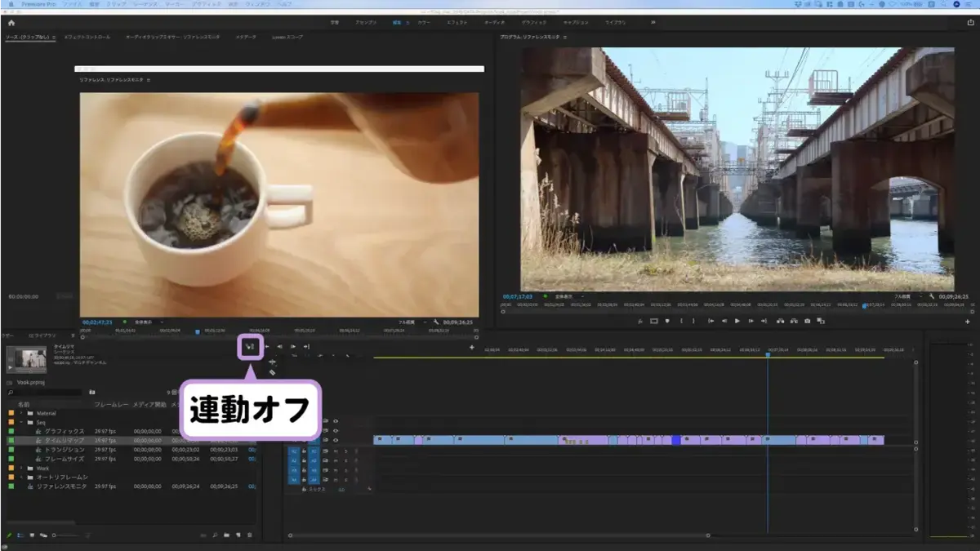This screenshot has height=551, width=980.
Task: Toggle eye visibility of the top video track
Action: pos(335,421)
